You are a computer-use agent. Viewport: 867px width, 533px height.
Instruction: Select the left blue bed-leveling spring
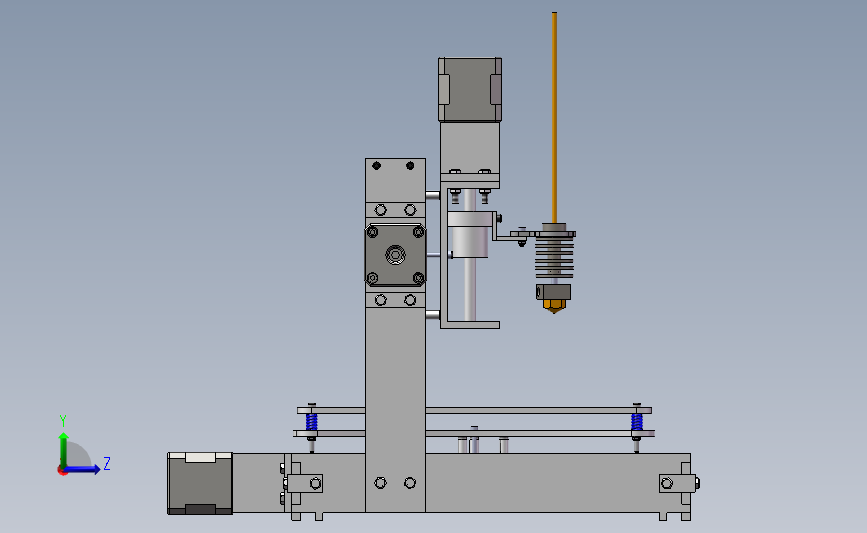(311, 422)
